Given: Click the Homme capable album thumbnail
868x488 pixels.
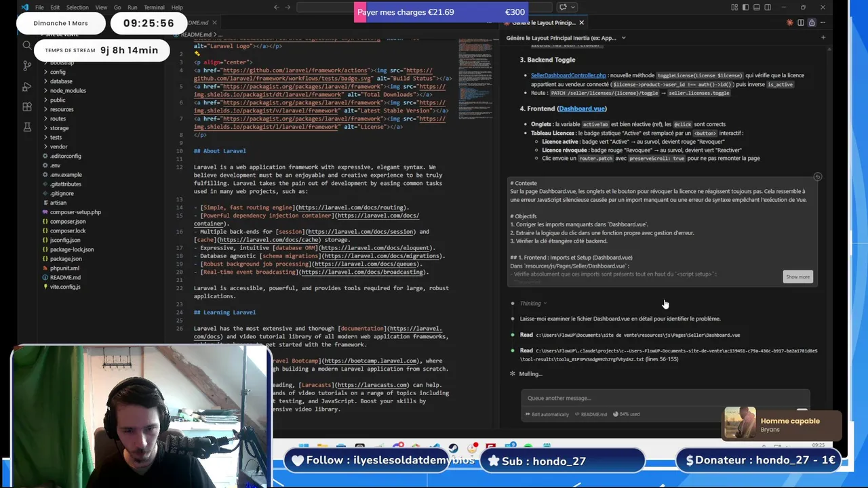Looking at the screenshot, I should (x=740, y=424).
